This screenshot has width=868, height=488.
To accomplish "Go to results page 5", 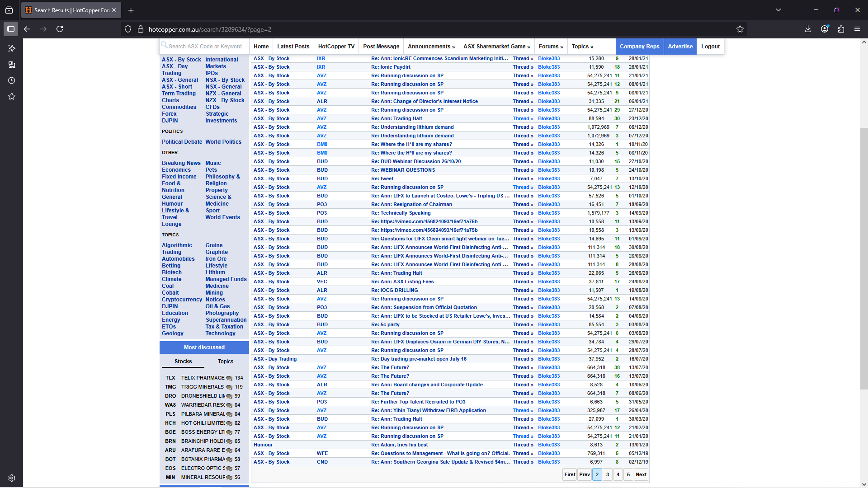I will click(628, 474).
